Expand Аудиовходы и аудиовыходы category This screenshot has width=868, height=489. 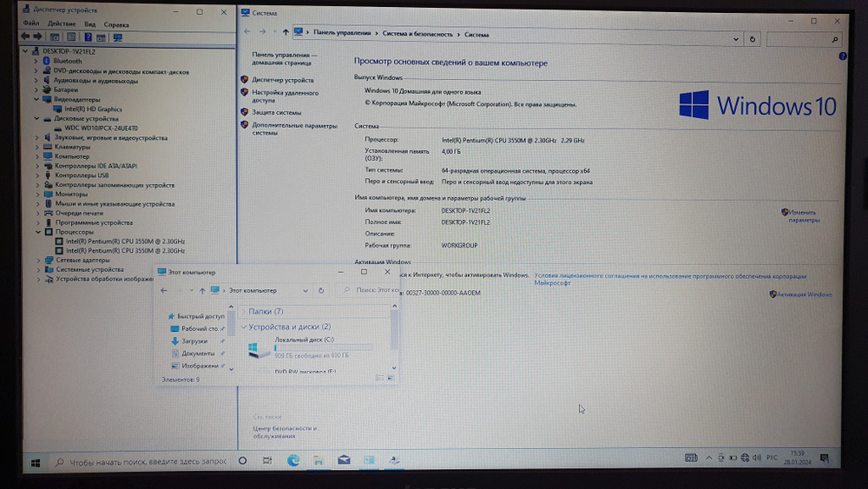36,80
